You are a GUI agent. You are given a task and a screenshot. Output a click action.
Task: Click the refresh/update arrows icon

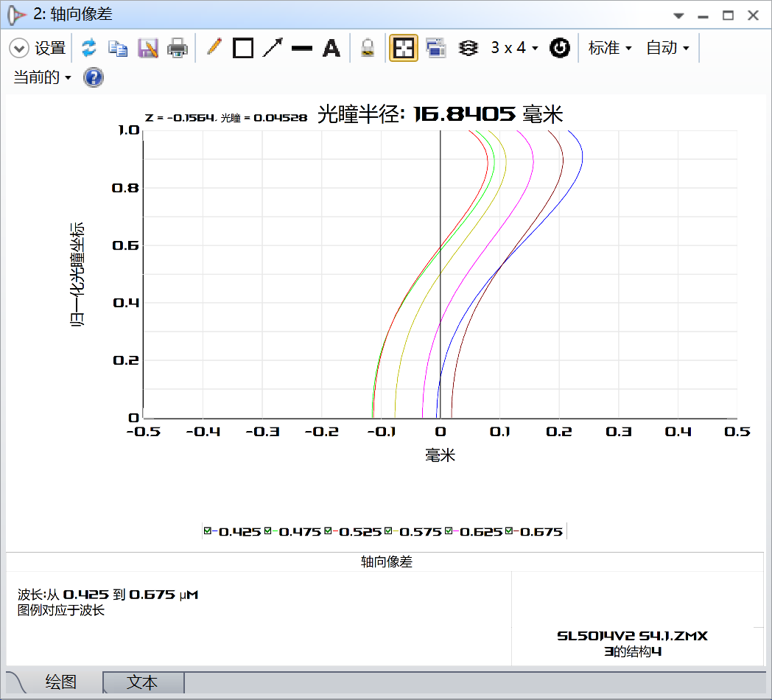coord(89,48)
